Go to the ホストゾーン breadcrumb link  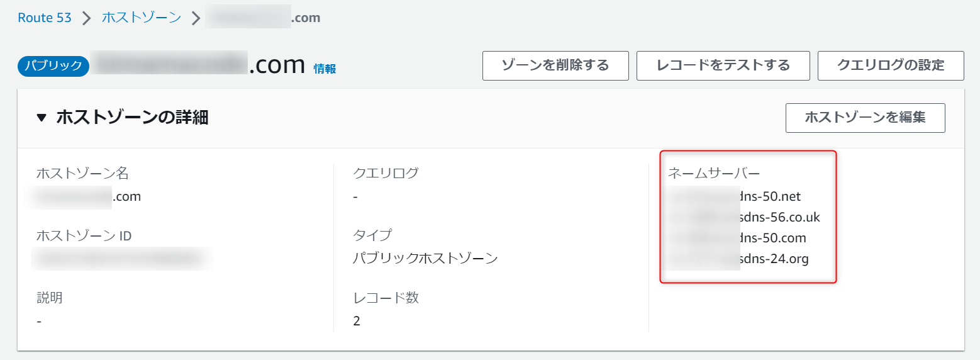142,18
